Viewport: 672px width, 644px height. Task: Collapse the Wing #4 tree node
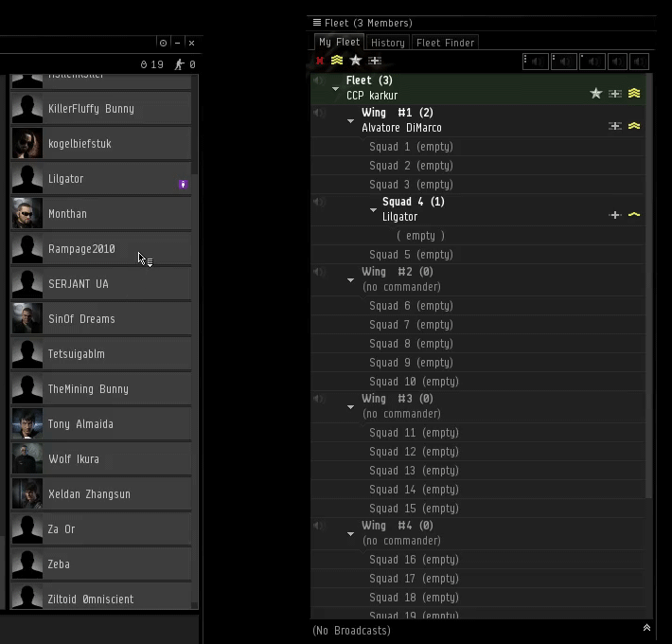click(350, 534)
